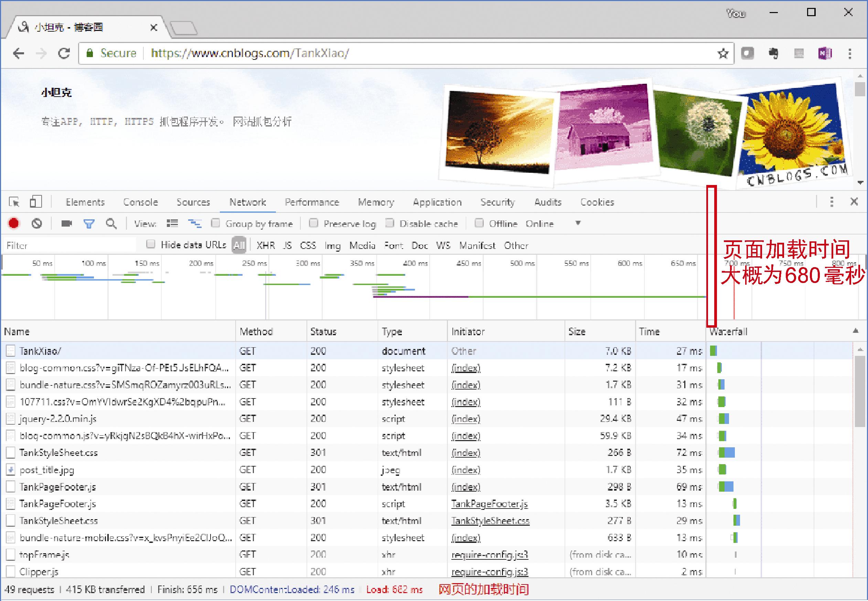868x601 pixels.
Task: Check the Hide data URLs checkbox
Action: 151,245
